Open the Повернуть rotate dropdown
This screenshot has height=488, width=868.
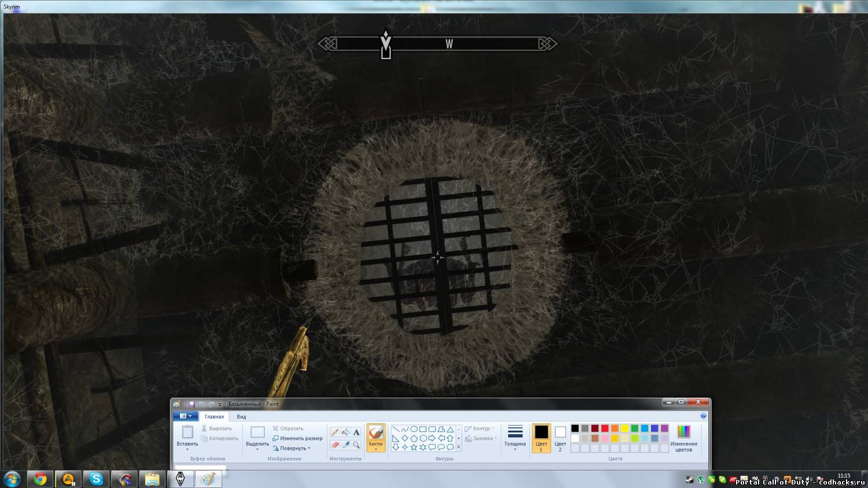pyautogui.click(x=292, y=448)
